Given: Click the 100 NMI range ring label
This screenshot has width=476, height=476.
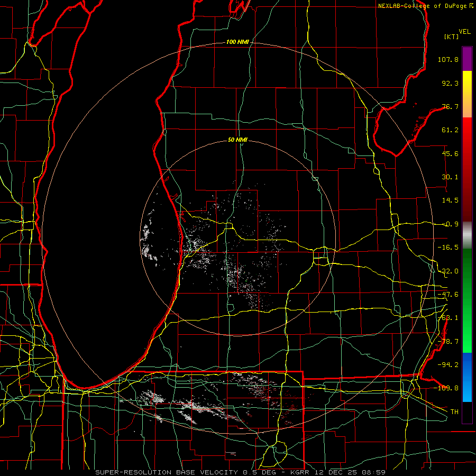Looking at the screenshot, I should point(237,42).
